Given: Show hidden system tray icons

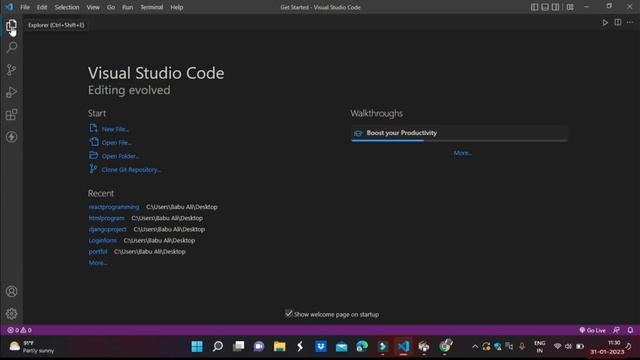Looking at the screenshot, I should click(475, 347).
